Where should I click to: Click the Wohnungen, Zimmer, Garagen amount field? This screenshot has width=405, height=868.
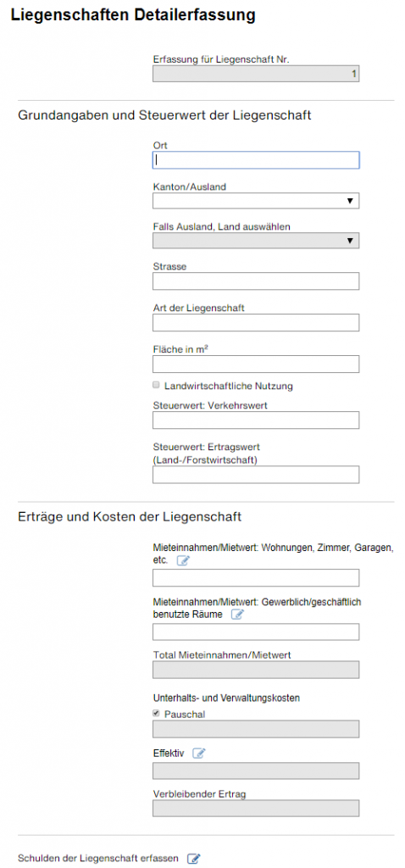[x=256, y=578]
